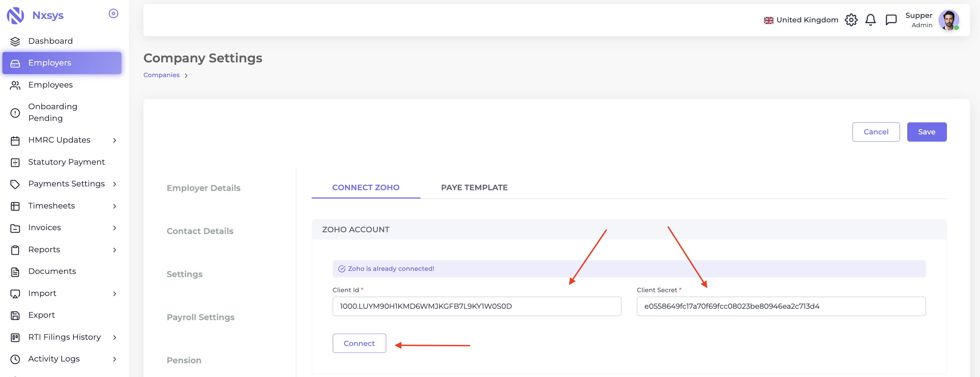
Task: Click the settings gear icon in header
Action: click(851, 20)
